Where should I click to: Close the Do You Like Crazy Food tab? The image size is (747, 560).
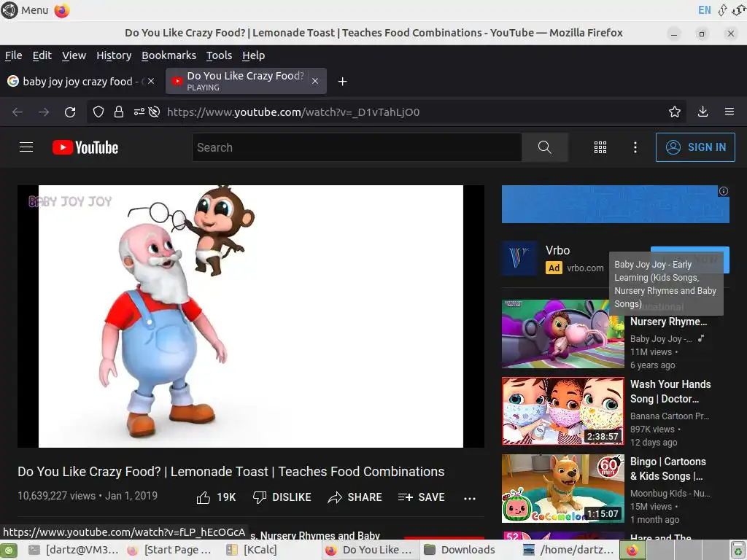[x=315, y=81]
